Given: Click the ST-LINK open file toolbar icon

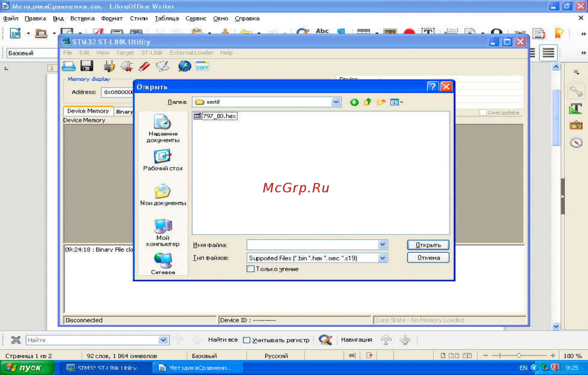Looking at the screenshot, I should [x=69, y=66].
